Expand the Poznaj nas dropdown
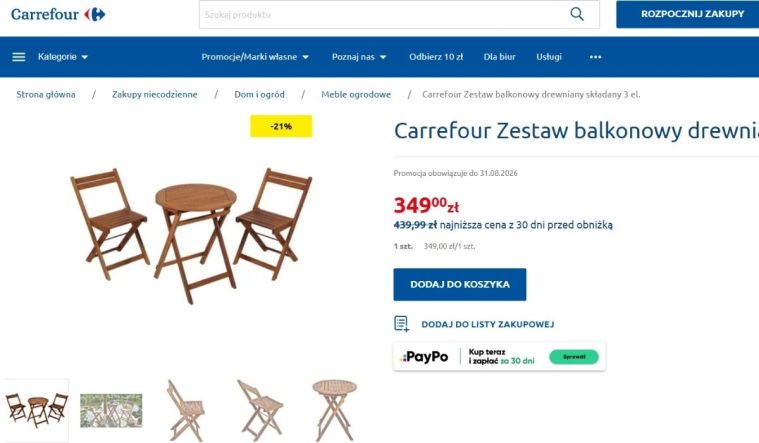The image size is (759, 443). coord(359,57)
